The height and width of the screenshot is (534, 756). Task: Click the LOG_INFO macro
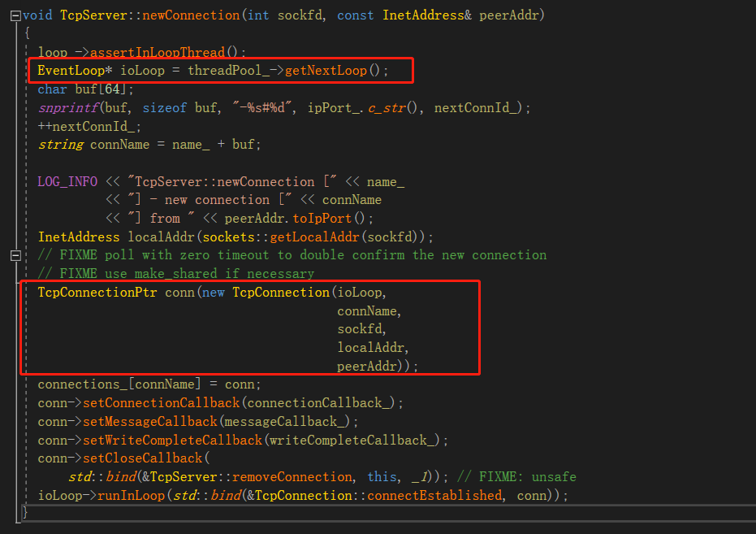click(67, 182)
